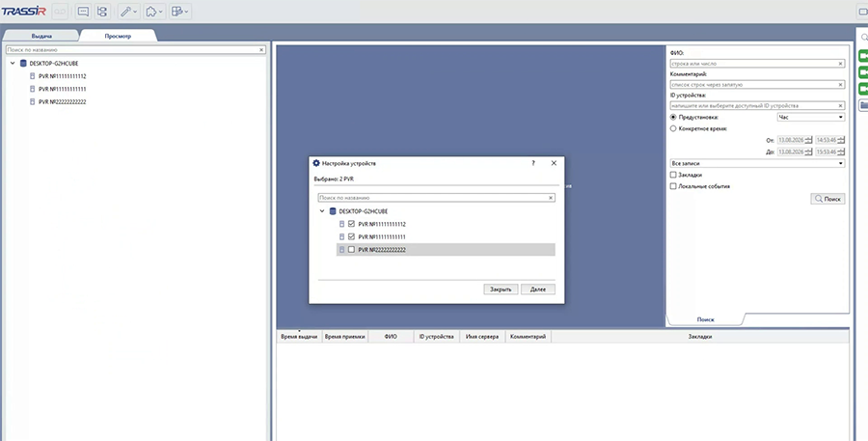Open the chat message toolbar icon
The image size is (868, 441).
(83, 12)
